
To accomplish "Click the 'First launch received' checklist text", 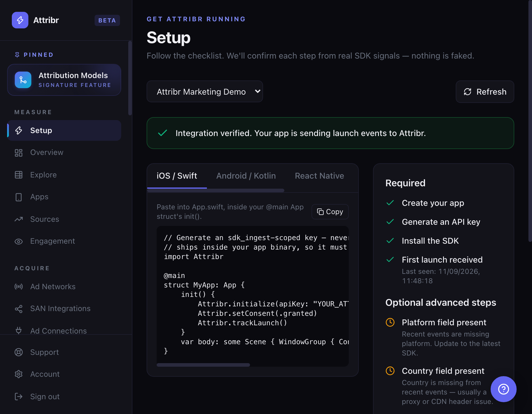I will pyautogui.click(x=442, y=260).
